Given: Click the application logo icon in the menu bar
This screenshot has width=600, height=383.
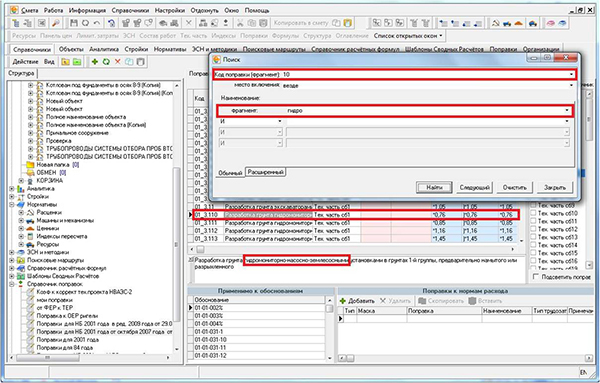Looking at the screenshot, I should pyautogui.click(x=14, y=10).
